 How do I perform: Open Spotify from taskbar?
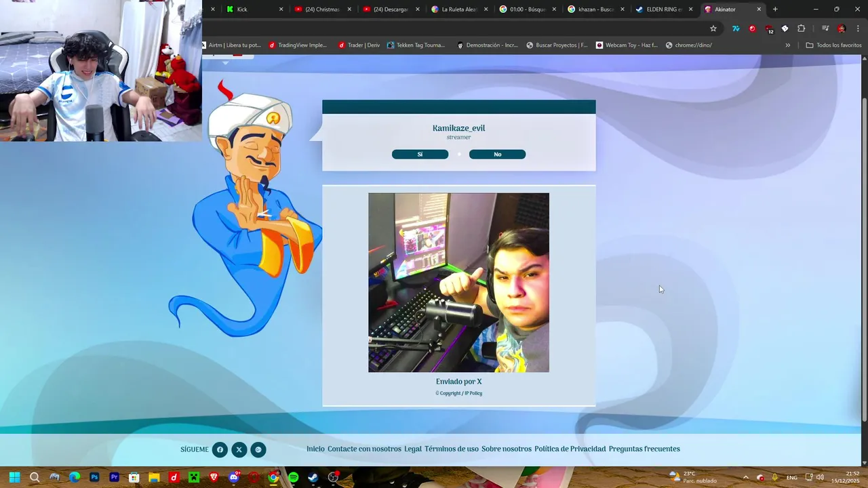pyautogui.click(x=293, y=477)
